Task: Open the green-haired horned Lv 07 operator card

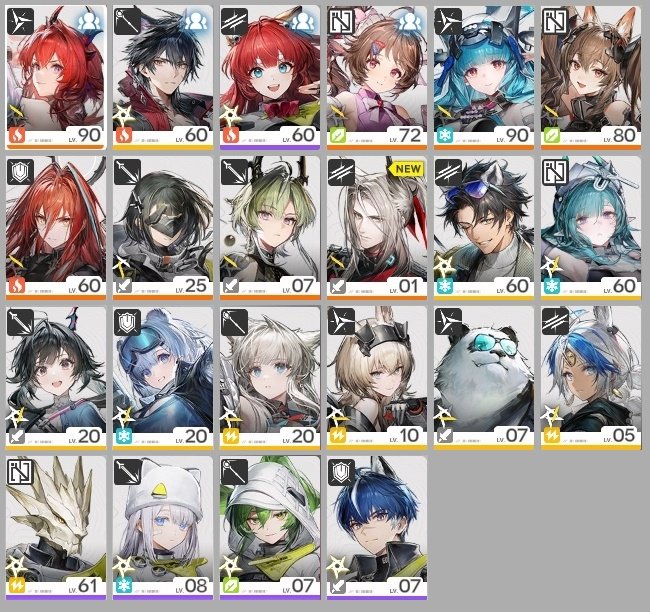Action: (270, 228)
